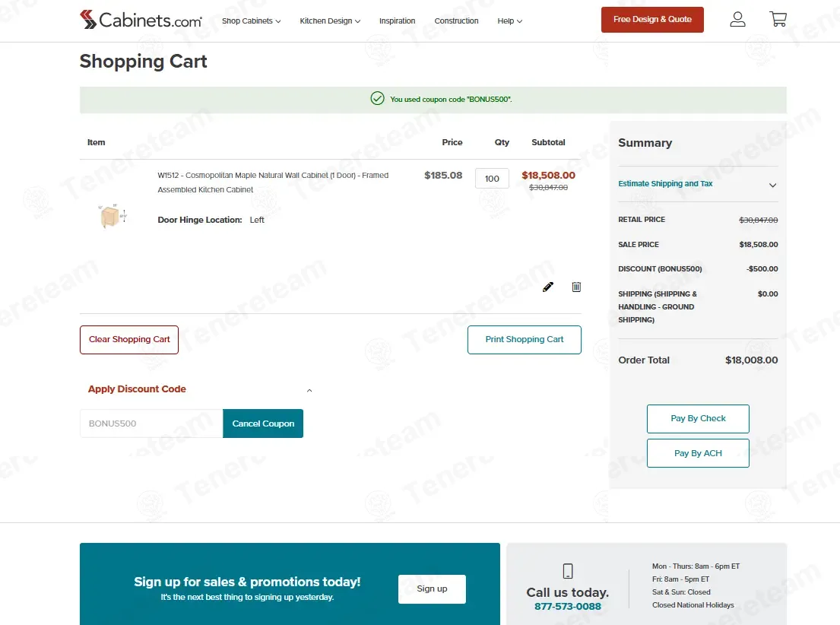Open the shopping cart icon in header

point(778,19)
